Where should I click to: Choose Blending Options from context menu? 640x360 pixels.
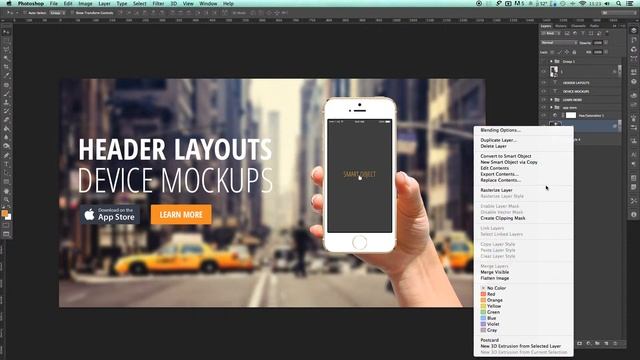(x=500, y=130)
